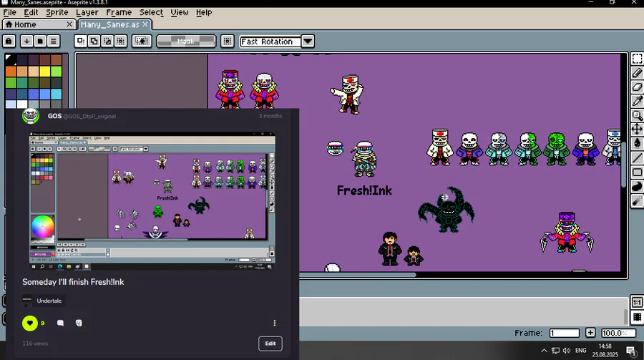The height and width of the screenshot is (360, 644).
Task: Click the 1:1 preview button
Action: [637, 303]
